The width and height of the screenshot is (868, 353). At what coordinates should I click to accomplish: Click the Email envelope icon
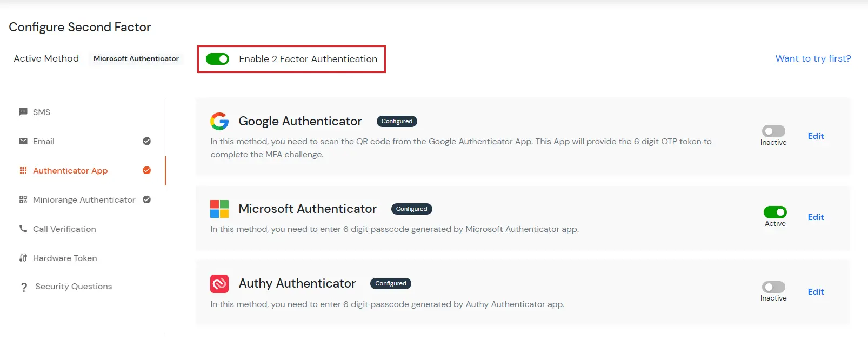point(23,141)
